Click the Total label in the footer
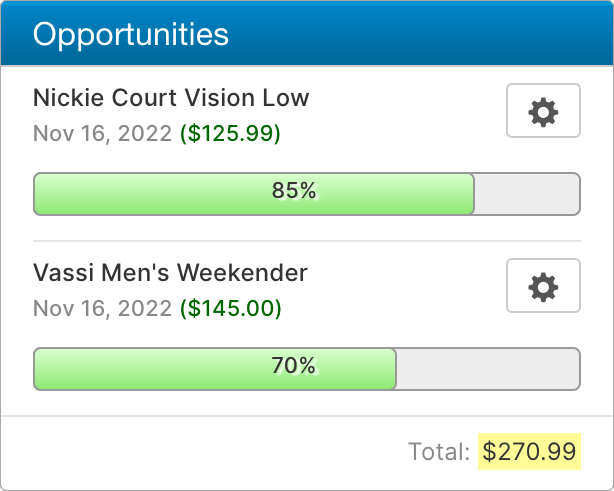This screenshot has height=491, width=614. coord(439,452)
